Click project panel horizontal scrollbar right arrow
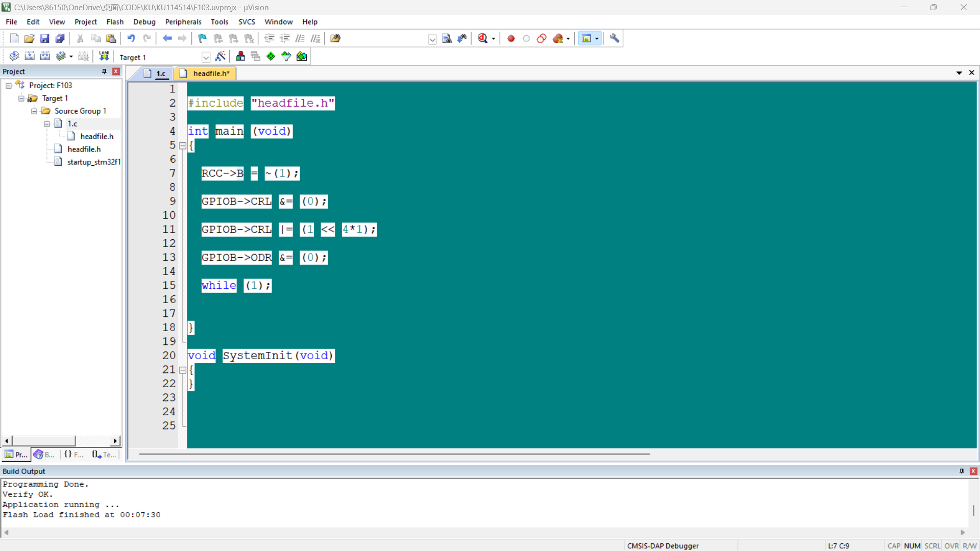980x551 pixels. coord(115,441)
